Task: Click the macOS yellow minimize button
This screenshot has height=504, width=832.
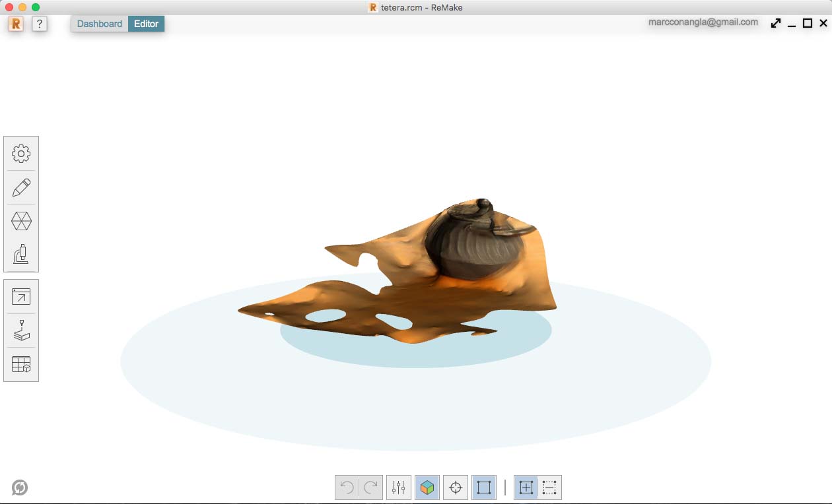Action: click(x=22, y=7)
